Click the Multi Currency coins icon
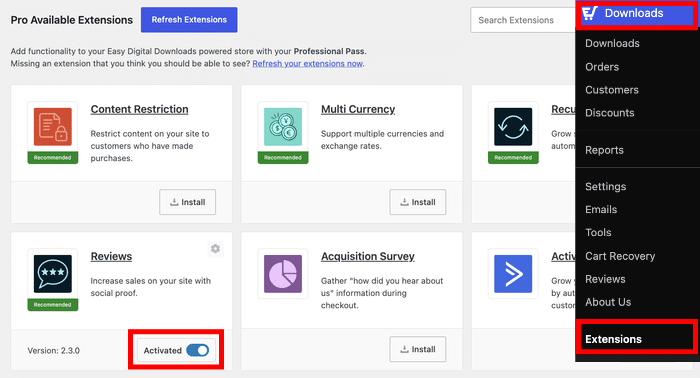The image size is (700, 378). pos(283,127)
